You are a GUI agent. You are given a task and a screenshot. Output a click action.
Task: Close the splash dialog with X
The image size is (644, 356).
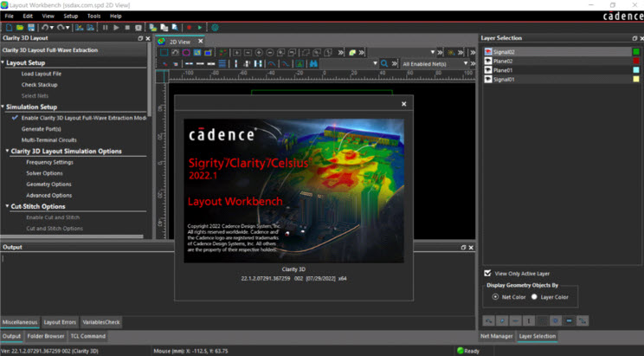403,104
